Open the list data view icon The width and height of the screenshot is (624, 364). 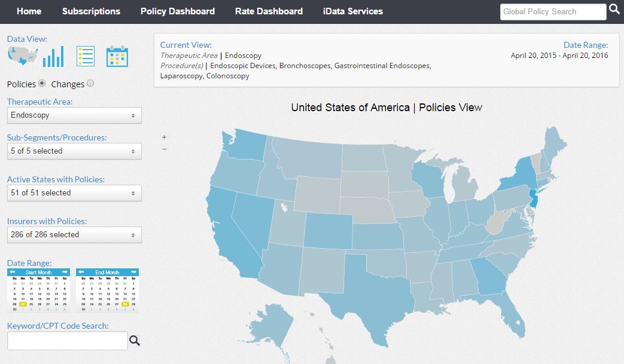point(86,56)
